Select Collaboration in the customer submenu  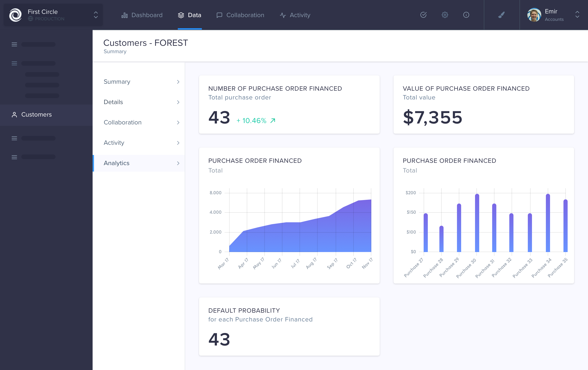tap(123, 122)
